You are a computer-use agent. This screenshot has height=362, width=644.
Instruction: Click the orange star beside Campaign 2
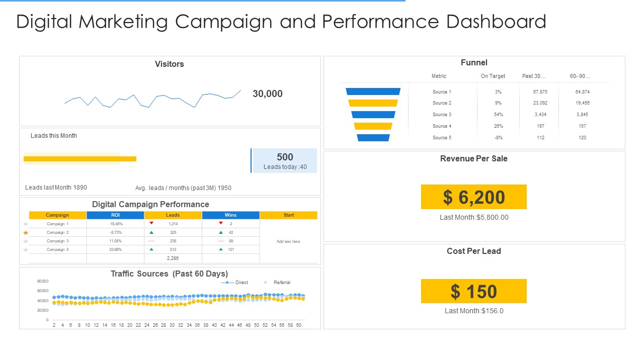click(26, 233)
